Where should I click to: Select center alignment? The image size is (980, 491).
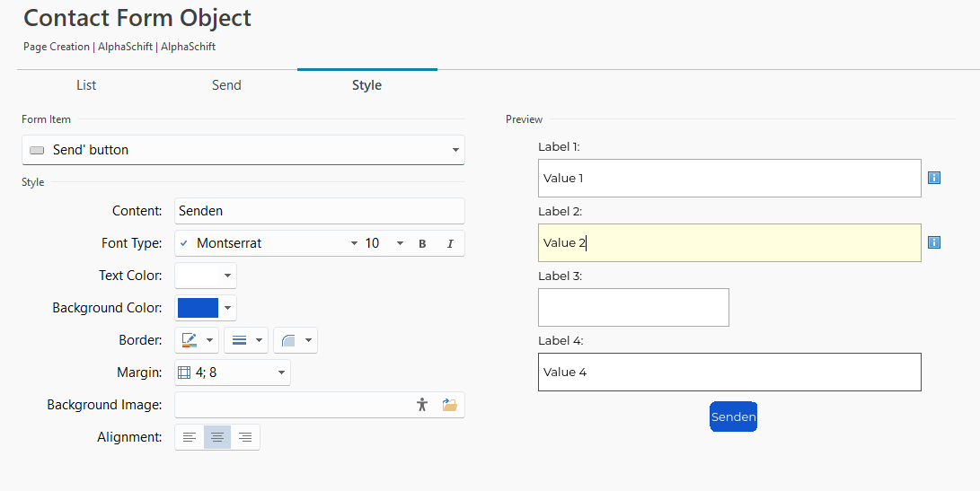[217, 437]
